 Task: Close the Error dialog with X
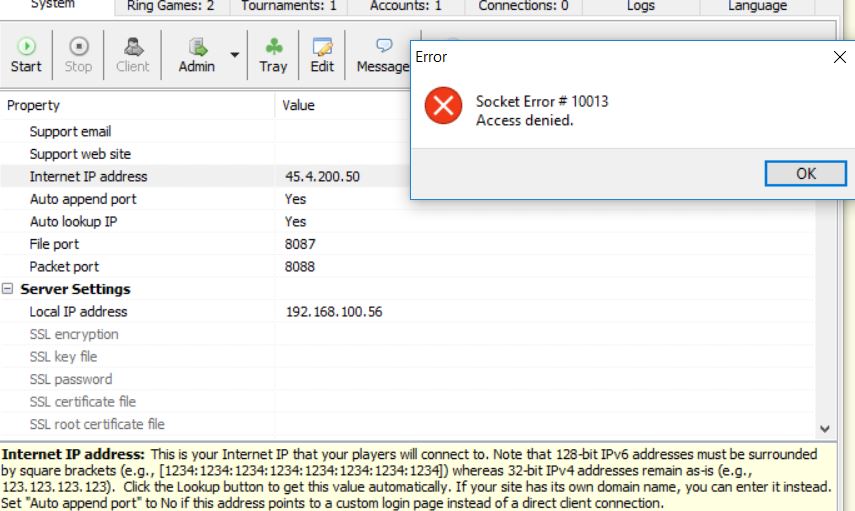840,57
